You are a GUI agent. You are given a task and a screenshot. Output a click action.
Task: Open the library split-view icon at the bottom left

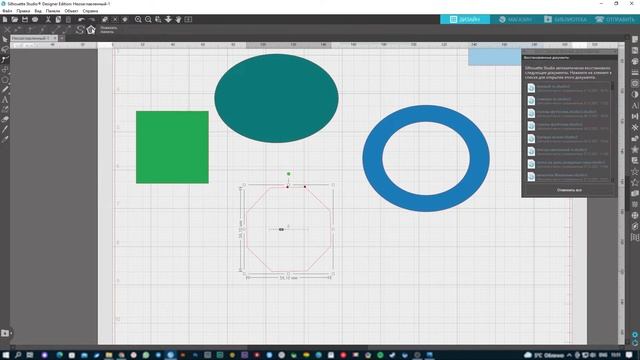click(5, 333)
